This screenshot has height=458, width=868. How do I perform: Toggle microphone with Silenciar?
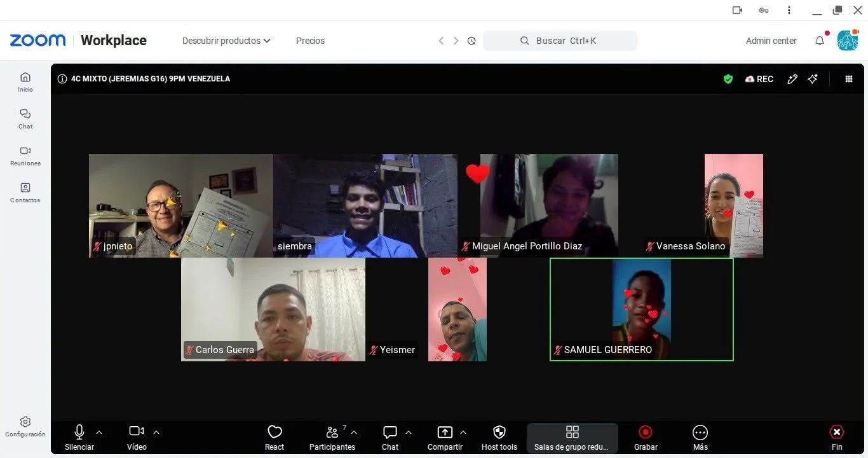click(x=79, y=438)
